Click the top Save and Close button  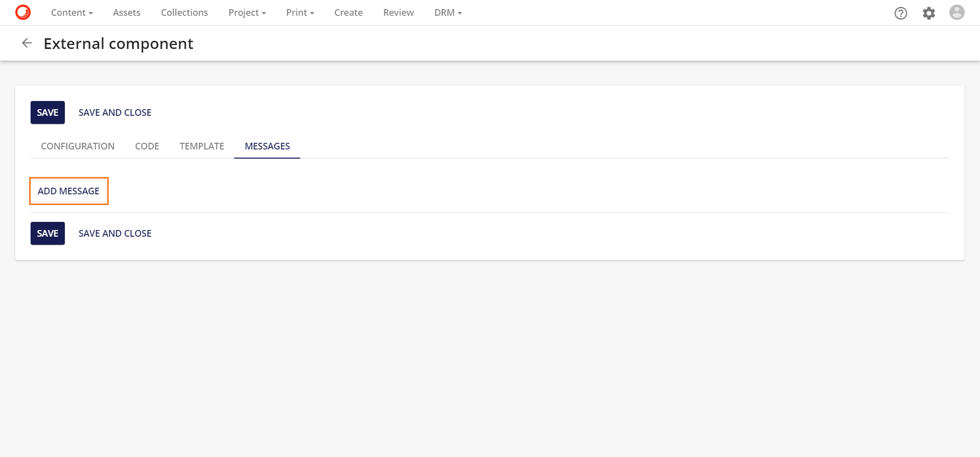(115, 113)
